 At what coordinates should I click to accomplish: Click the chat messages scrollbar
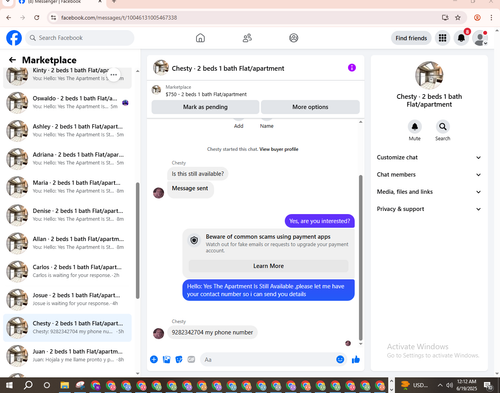click(360, 257)
